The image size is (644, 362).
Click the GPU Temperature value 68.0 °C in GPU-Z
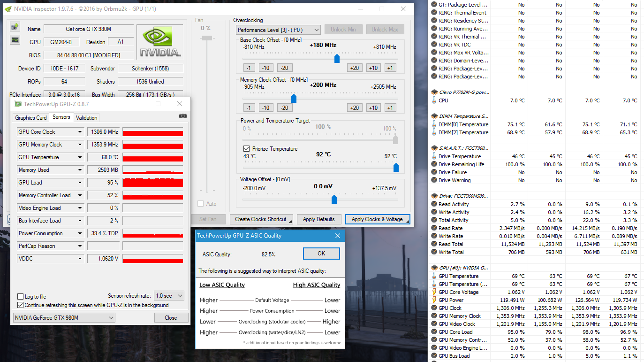(103, 157)
